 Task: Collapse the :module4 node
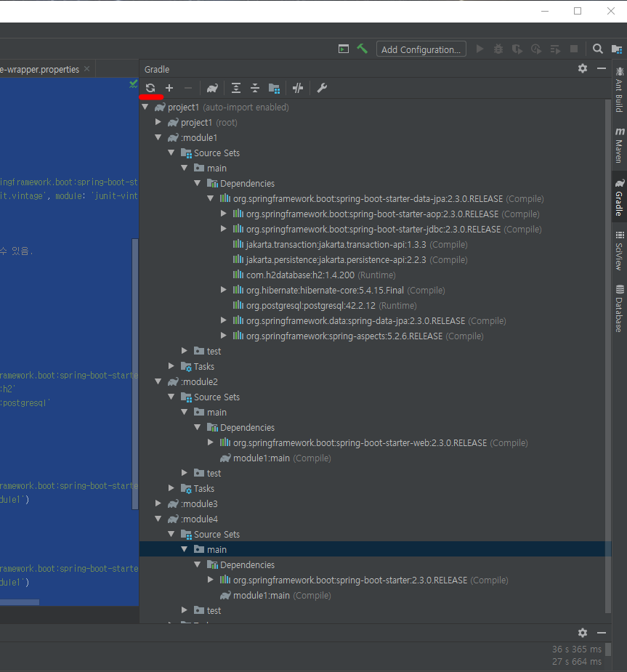click(x=158, y=519)
